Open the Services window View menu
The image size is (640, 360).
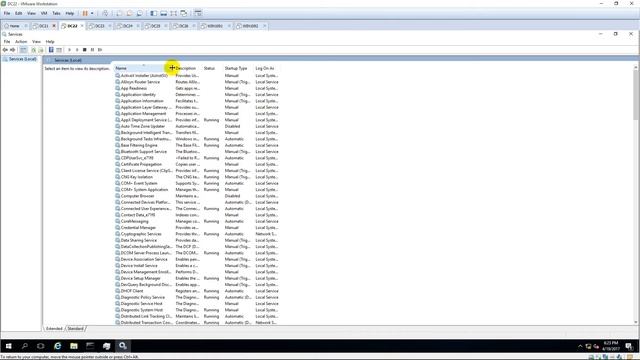[x=36, y=42]
